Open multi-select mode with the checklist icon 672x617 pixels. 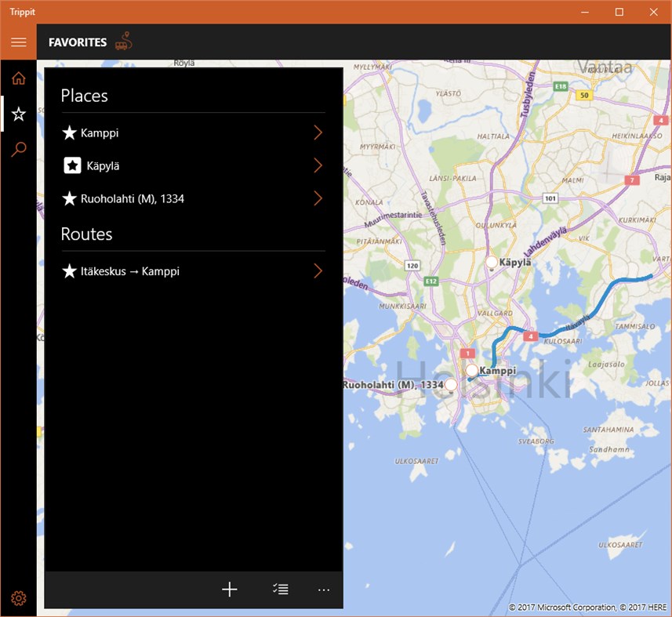click(281, 589)
